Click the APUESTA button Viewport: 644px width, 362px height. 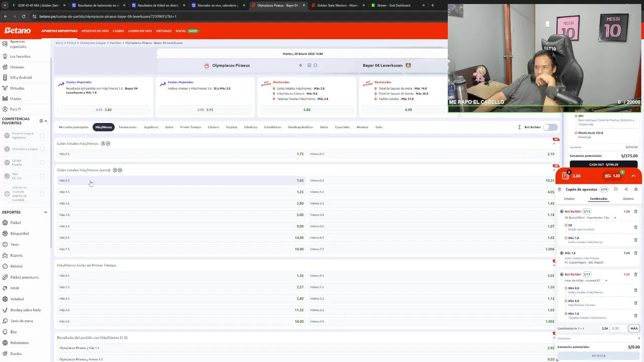tap(598, 355)
